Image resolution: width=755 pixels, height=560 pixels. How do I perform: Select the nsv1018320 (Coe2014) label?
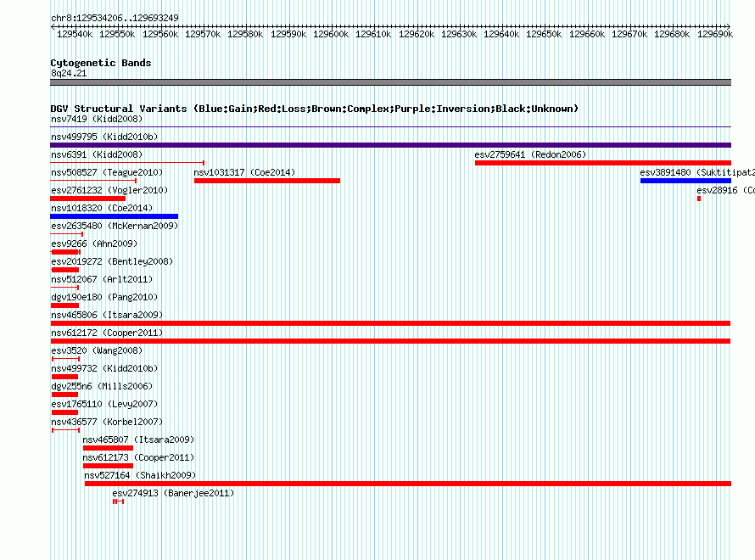pyautogui.click(x=102, y=208)
